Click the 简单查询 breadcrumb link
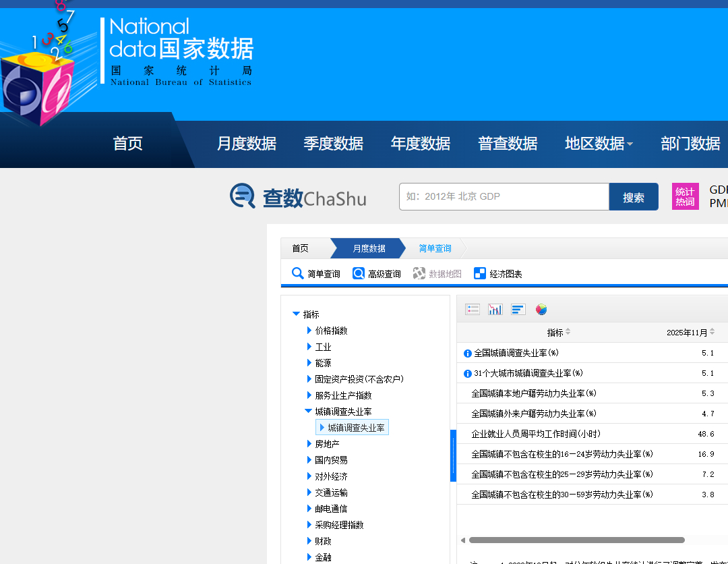The width and height of the screenshot is (728, 564). [435, 248]
